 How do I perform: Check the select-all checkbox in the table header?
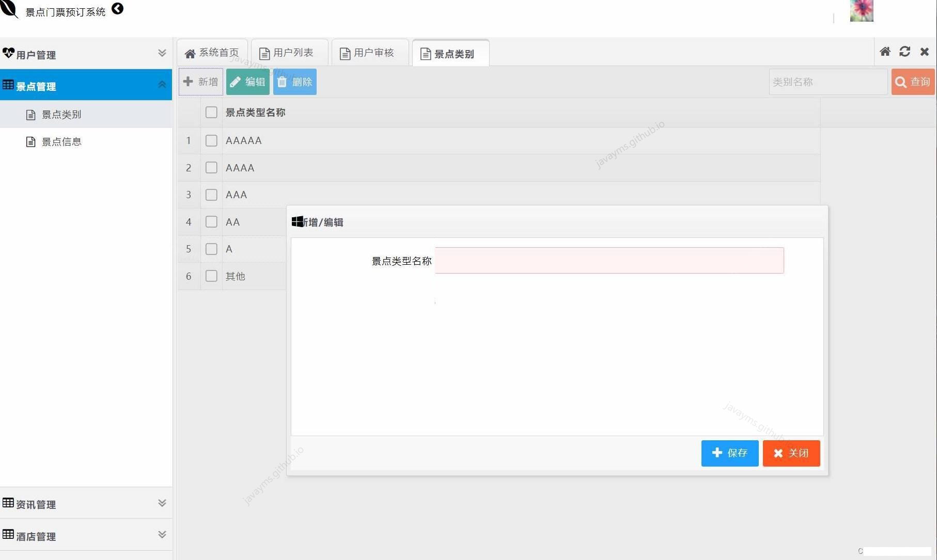click(x=211, y=112)
